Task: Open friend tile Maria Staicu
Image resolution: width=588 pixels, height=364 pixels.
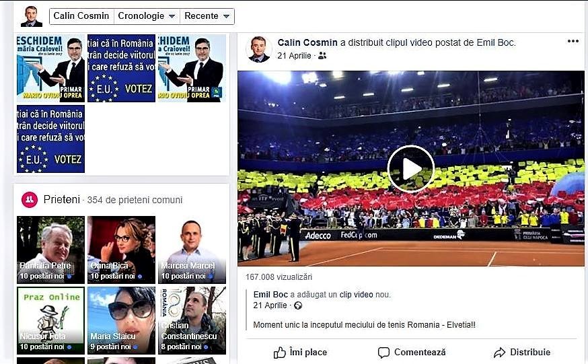Action: 121,320
